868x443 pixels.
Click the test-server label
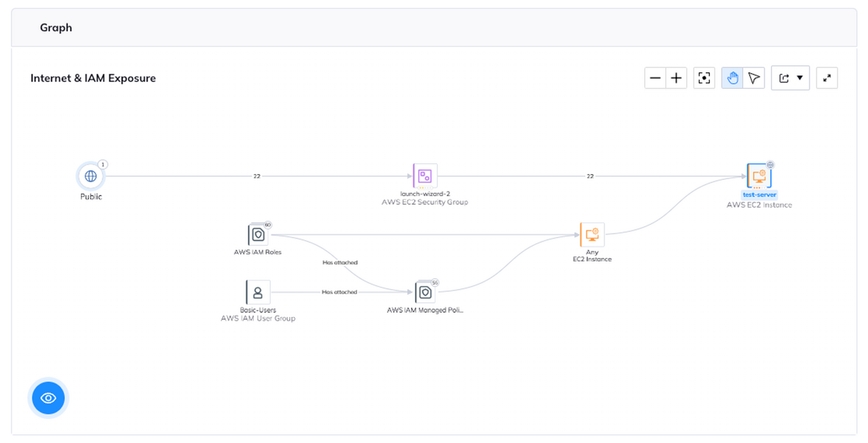(x=759, y=195)
